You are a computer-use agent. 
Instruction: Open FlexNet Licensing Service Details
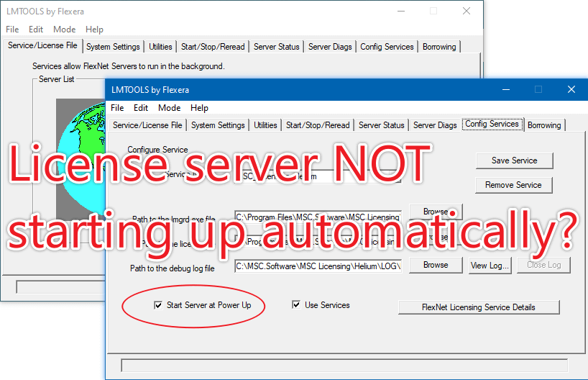(x=478, y=307)
